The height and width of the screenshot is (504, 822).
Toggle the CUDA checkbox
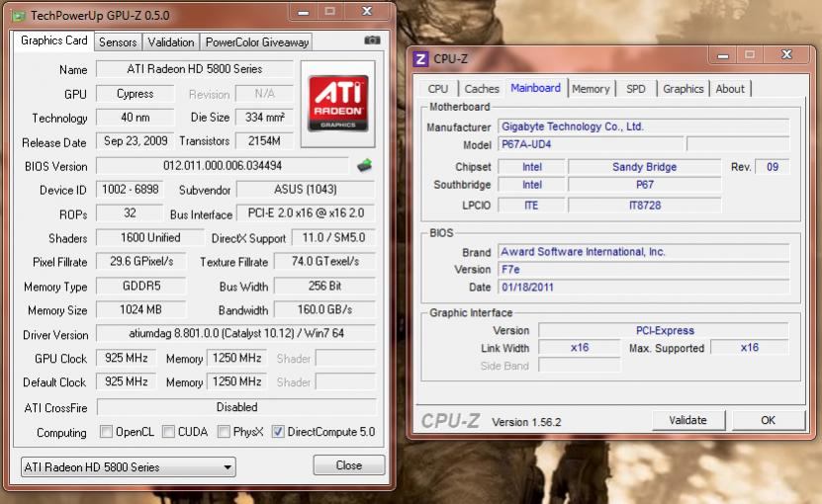pyautogui.click(x=168, y=431)
